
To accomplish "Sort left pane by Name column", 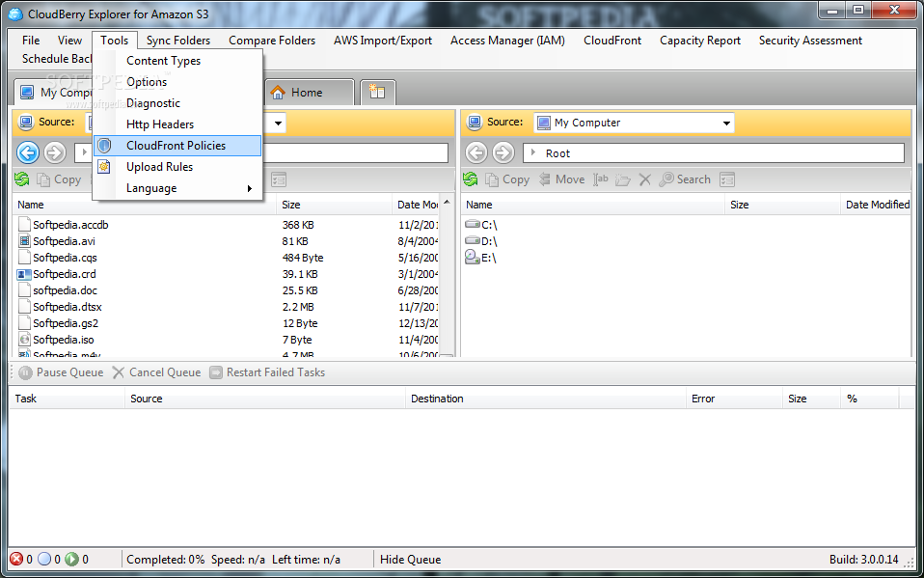I will point(144,205).
